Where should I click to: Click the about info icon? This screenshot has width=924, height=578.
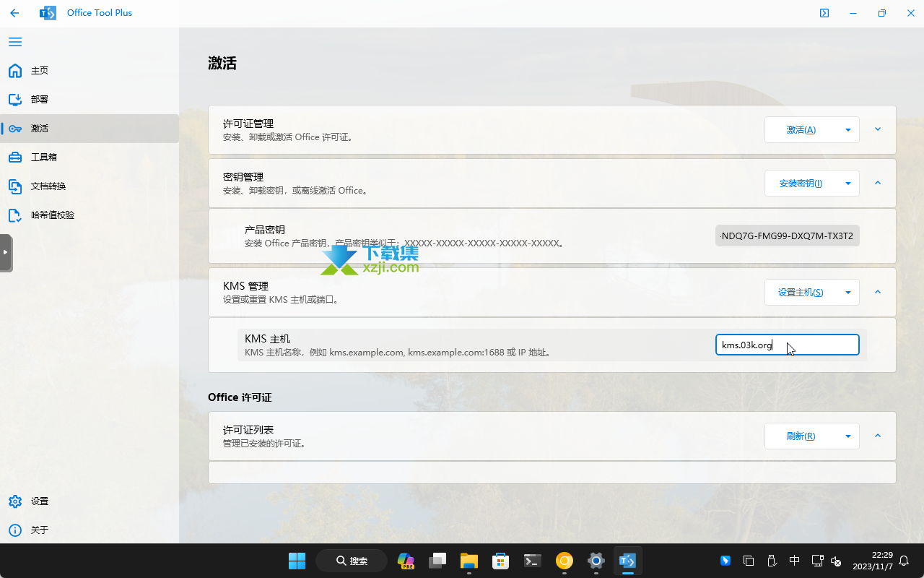(x=15, y=530)
